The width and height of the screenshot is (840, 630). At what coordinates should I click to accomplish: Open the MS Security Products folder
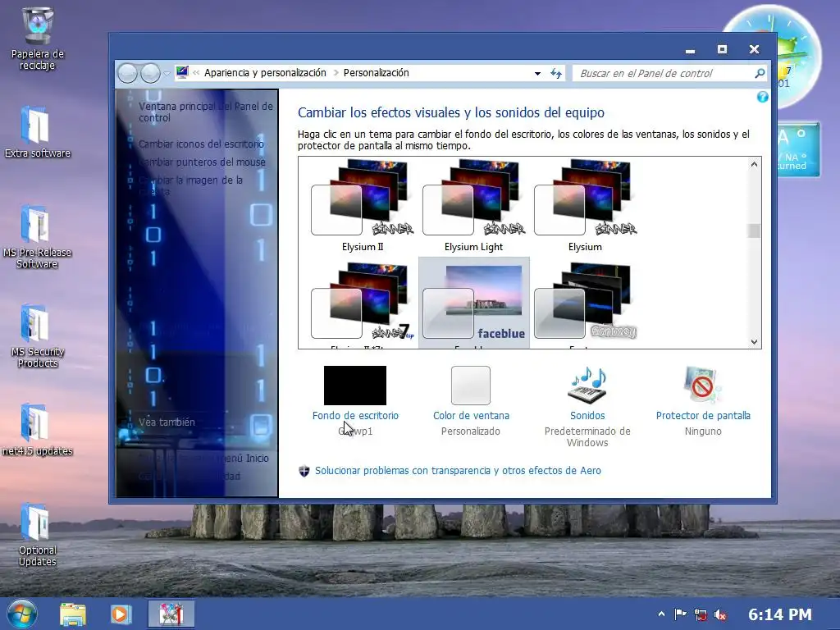click(37, 336)
